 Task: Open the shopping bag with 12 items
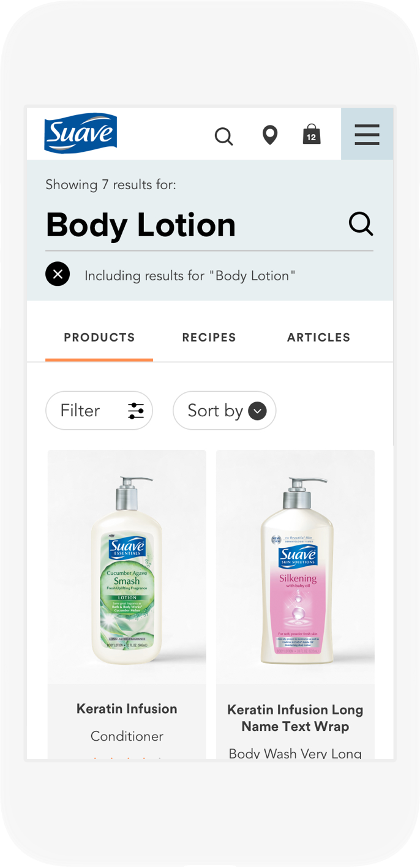pos(312,135)
